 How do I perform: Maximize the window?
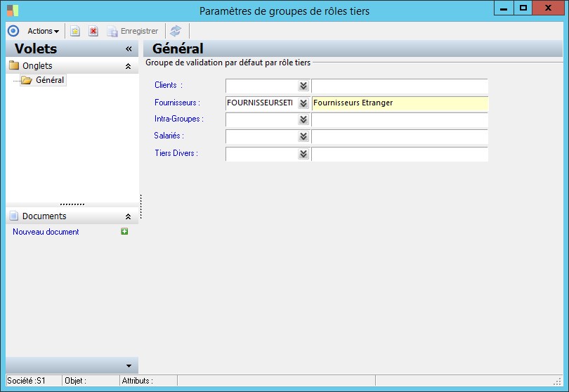pos(523,8)
